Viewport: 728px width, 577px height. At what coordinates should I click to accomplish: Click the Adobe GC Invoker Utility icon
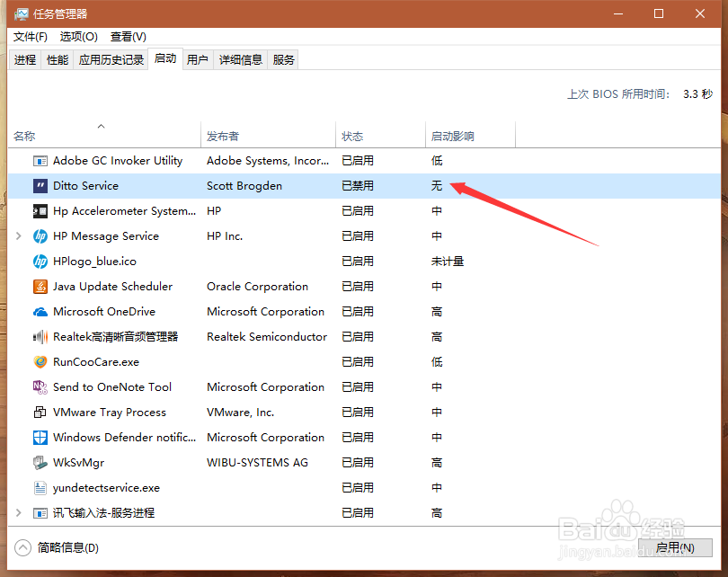coord(40,161)
